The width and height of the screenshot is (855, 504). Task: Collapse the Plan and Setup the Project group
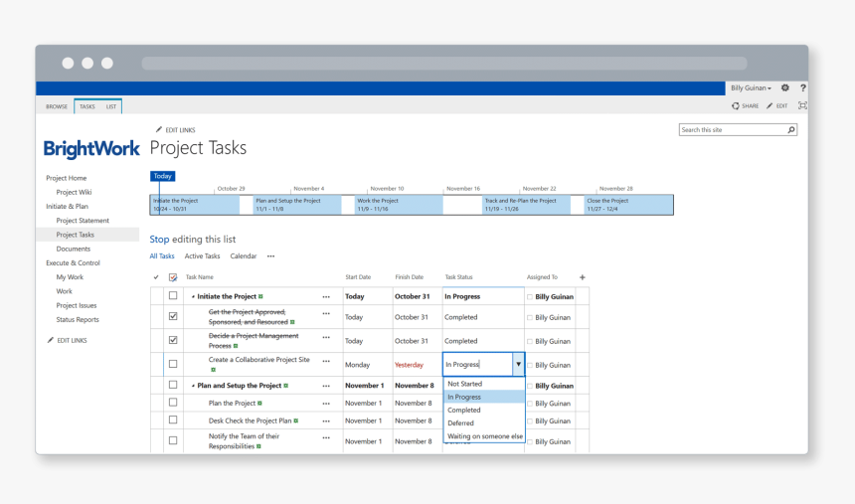193,386
